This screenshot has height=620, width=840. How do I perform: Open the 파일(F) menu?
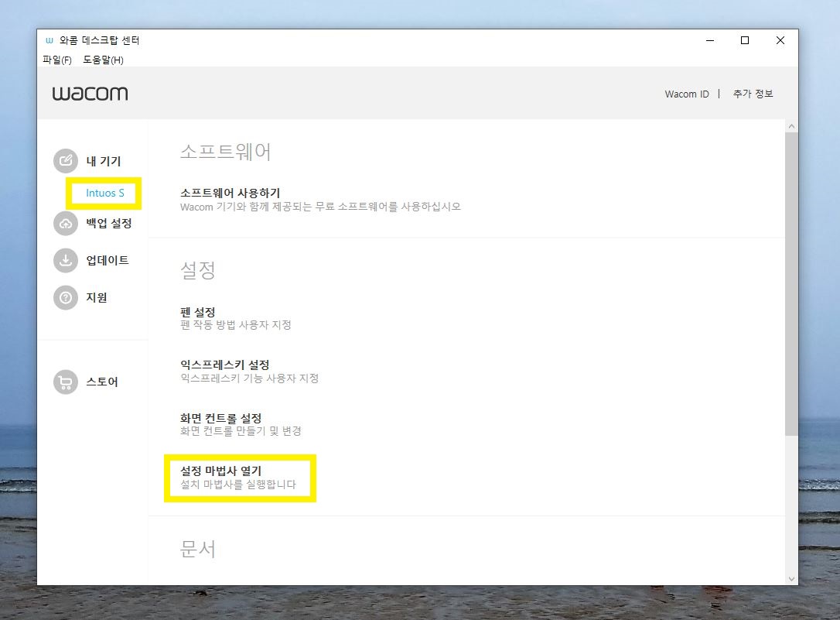click(x=57, y=60)
